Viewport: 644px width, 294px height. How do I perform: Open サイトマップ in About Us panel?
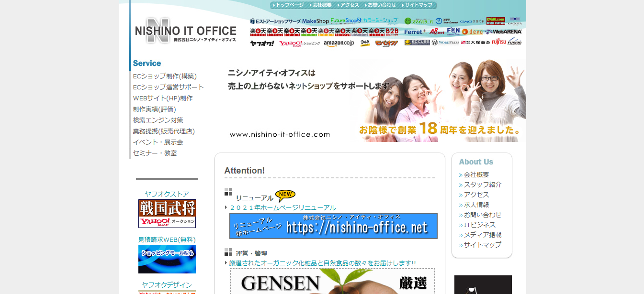(x=483, y=245)
